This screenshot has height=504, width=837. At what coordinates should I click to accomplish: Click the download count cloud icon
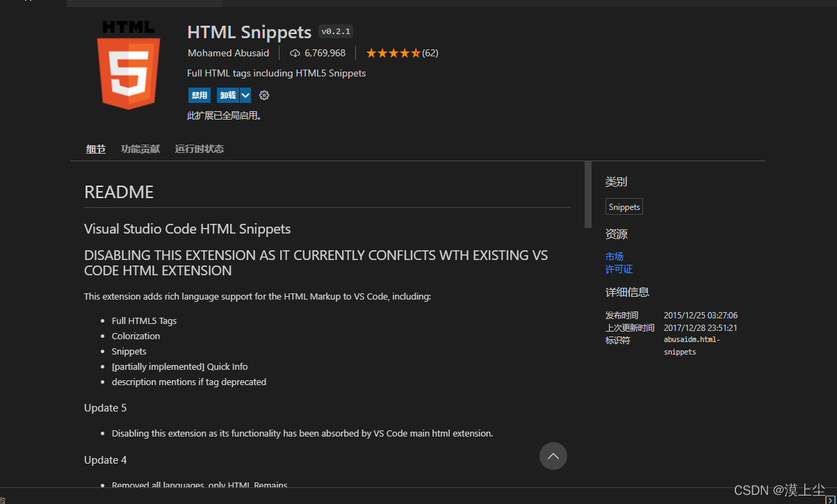(x=295, y=53)
